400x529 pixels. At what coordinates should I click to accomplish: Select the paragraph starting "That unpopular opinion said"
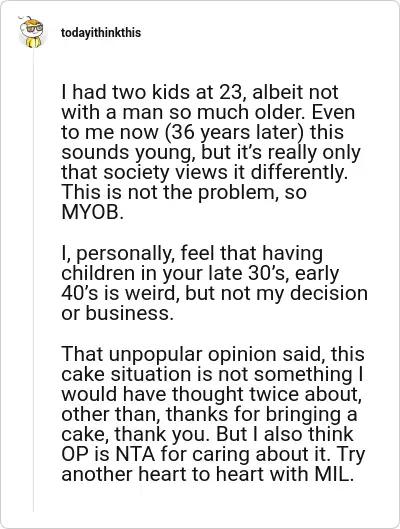pos(213,414)
